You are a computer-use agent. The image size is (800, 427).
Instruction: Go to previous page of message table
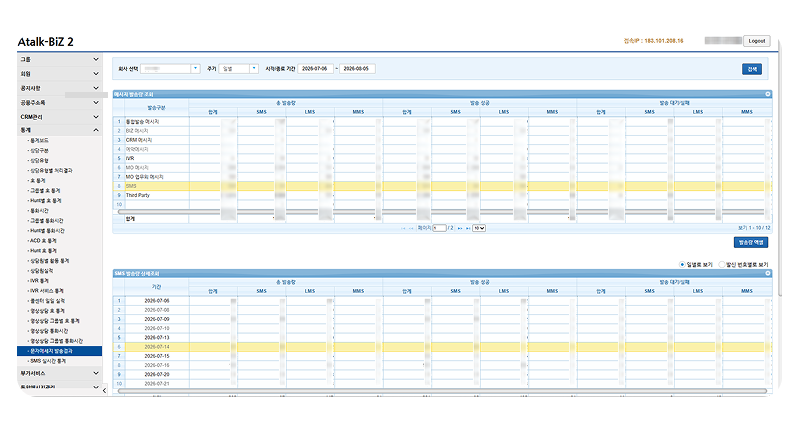coord(411,229)
